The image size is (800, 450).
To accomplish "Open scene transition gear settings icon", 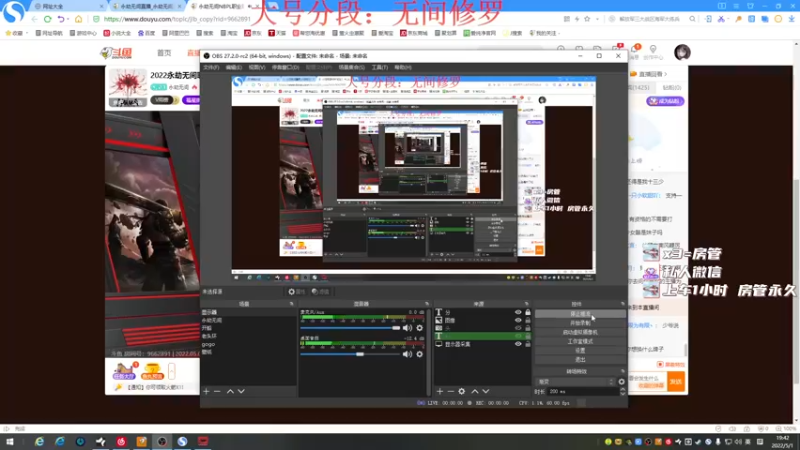I will pos(621,382).
